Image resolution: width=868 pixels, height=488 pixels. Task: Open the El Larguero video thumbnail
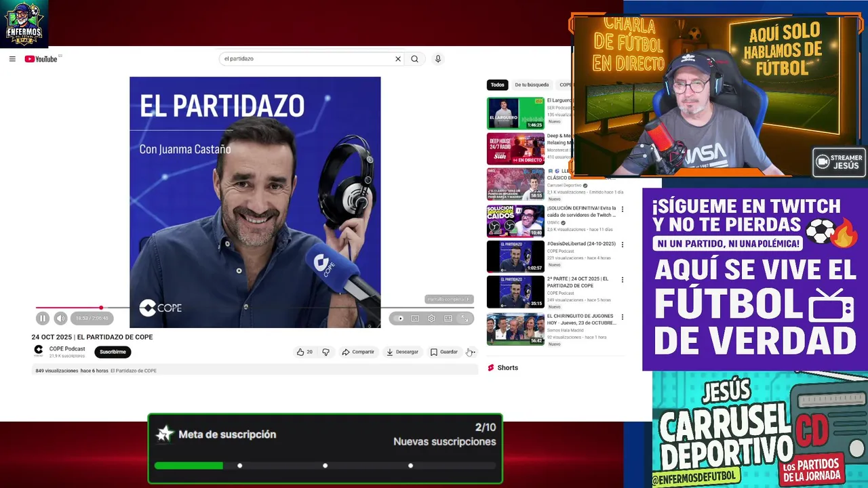pos(515,113)
